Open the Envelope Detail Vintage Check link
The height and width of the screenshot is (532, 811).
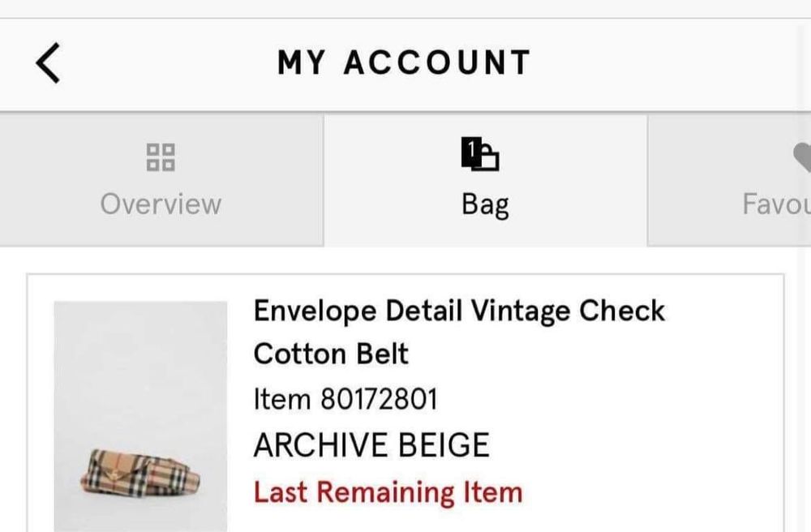tap(459, 311)
